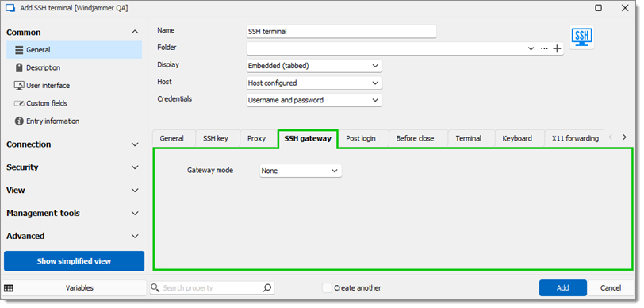Select Custom fields in the sidebar
Viewport: 644px width, 308px height.
tap(75, 104)
